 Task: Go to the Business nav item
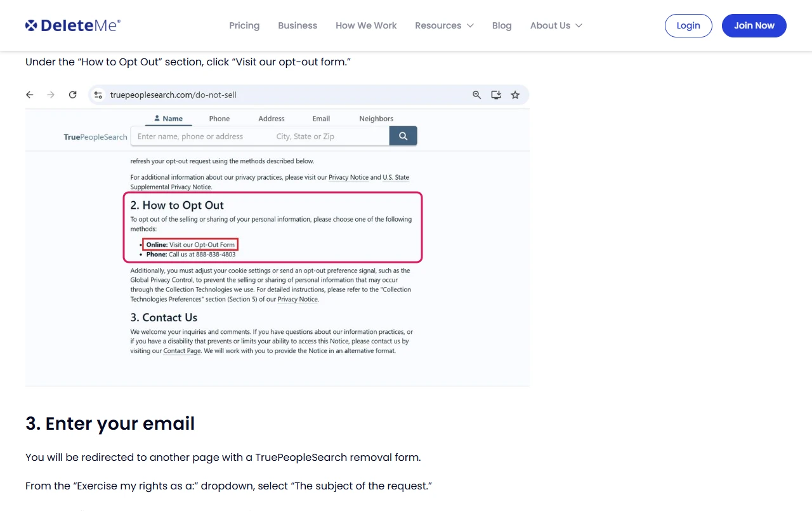[298, 25]
